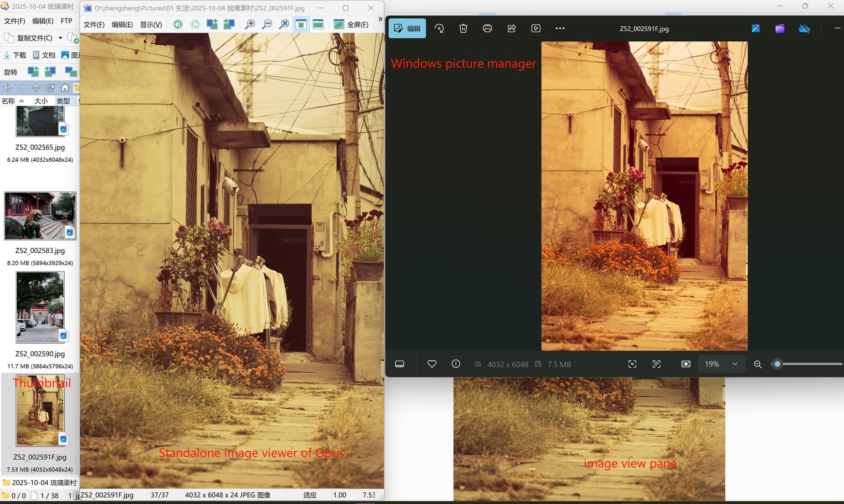Click the print icon in Photos toolbar
Screen dimensions: 844x504
pos(487,29)
